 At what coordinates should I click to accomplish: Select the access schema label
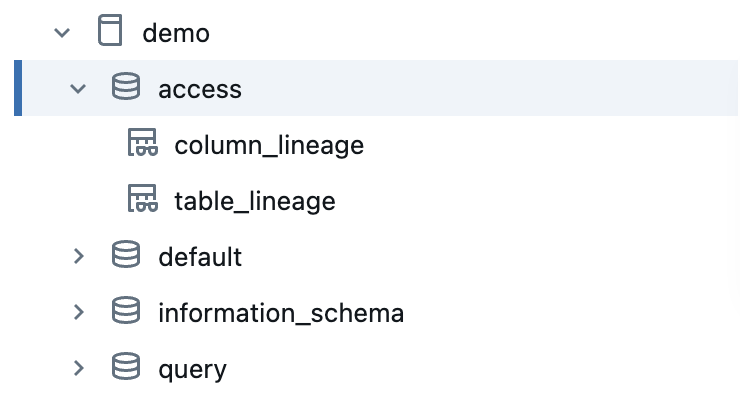click(x=200, y=89)
